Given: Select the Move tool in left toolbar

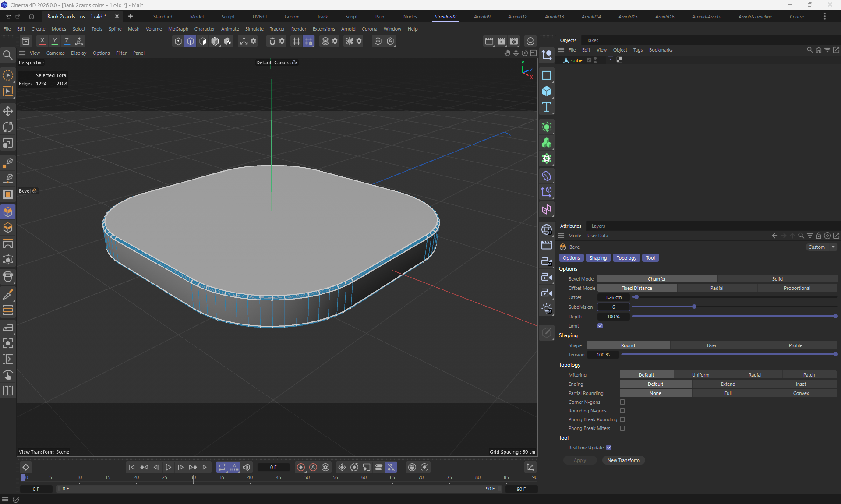Looking at the screenshot, I should click(x=8, y=111).
